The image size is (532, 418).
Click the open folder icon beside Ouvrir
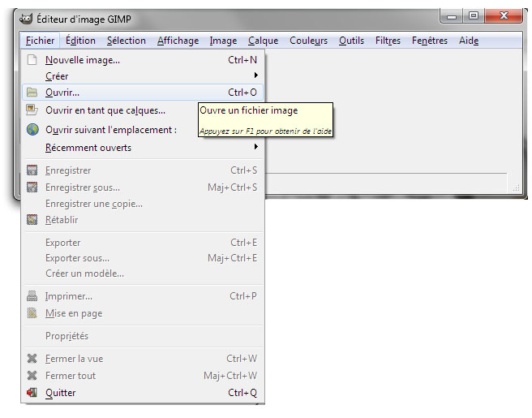[32, 93]
